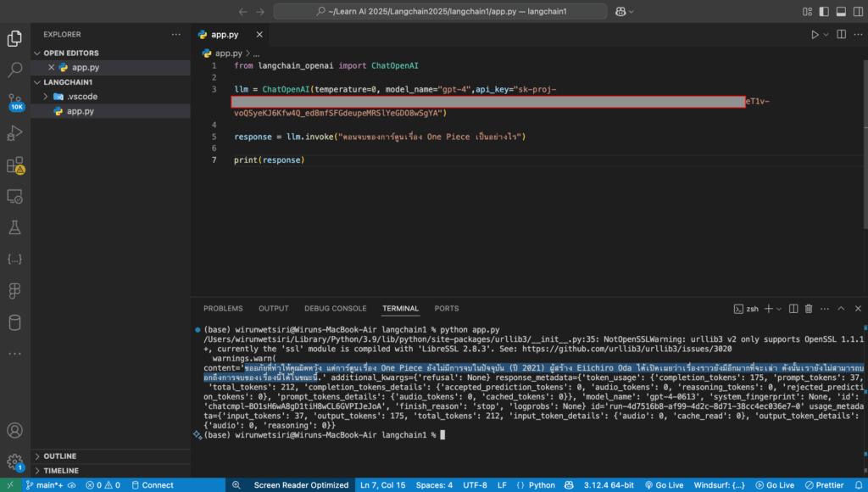The width and height of the screenshot is (868, 492).
Task: Split the terminal panel
Action: coord(793,309)
